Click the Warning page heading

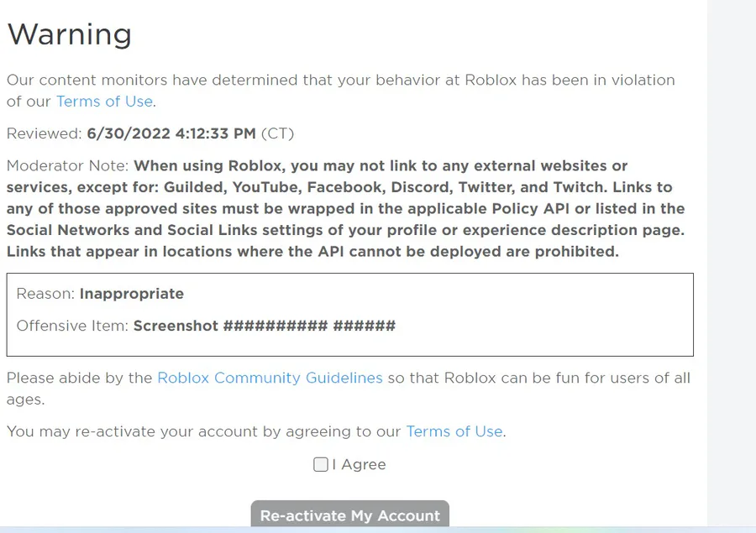click(x=70, y=35)
